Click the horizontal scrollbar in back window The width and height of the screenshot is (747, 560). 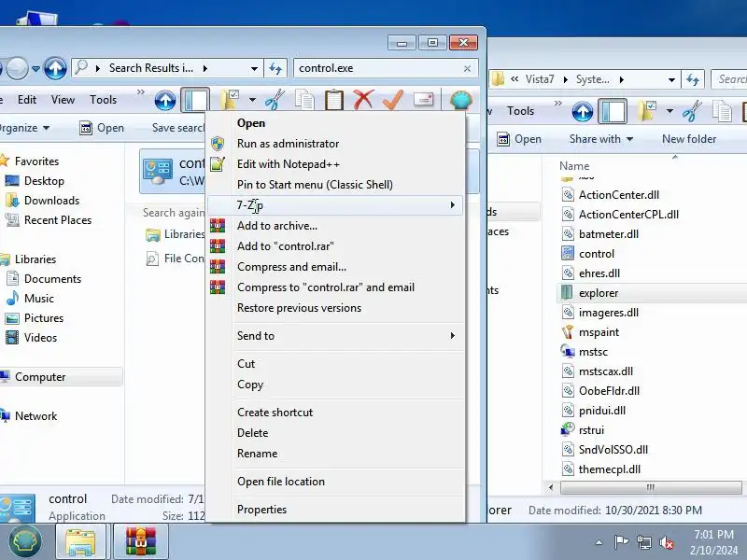tap(651, 487)
